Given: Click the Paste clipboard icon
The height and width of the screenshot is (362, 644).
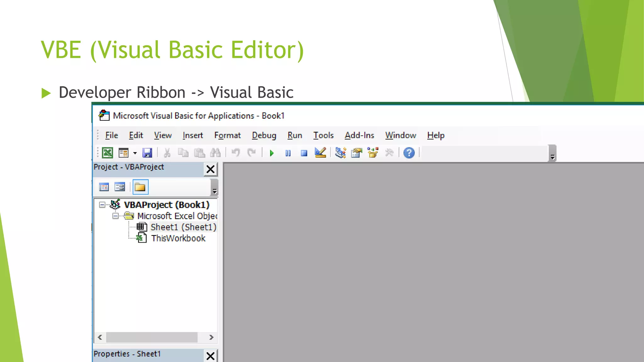Looking at the screenshot, I should (199, 153).
